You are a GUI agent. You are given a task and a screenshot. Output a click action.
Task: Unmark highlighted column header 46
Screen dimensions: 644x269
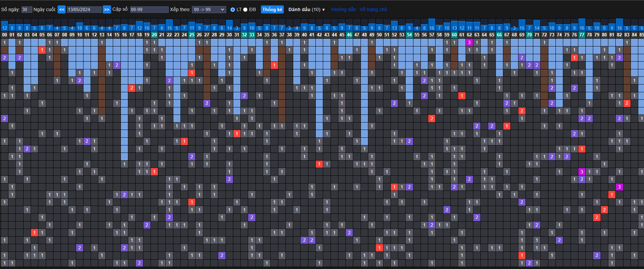pos(349,35)
